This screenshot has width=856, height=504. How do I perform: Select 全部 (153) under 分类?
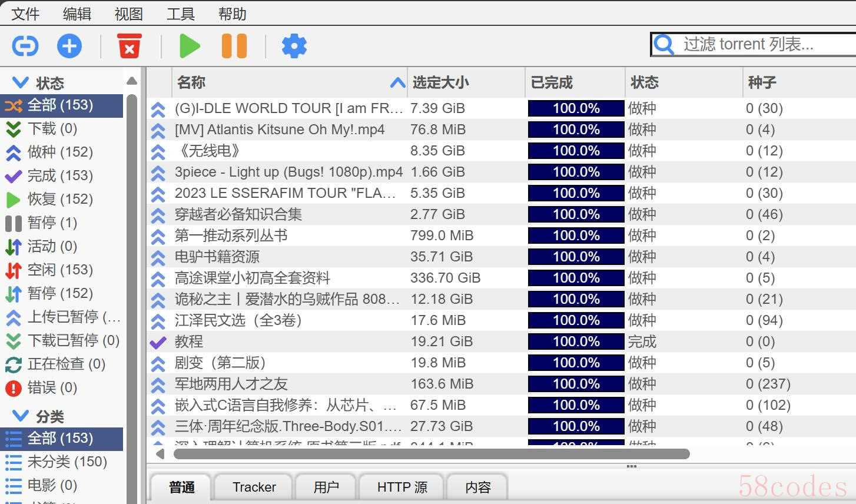[61, 439]
